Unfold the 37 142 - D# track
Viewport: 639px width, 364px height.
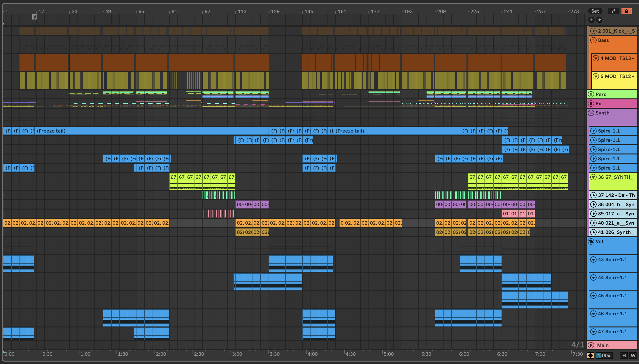593,195
